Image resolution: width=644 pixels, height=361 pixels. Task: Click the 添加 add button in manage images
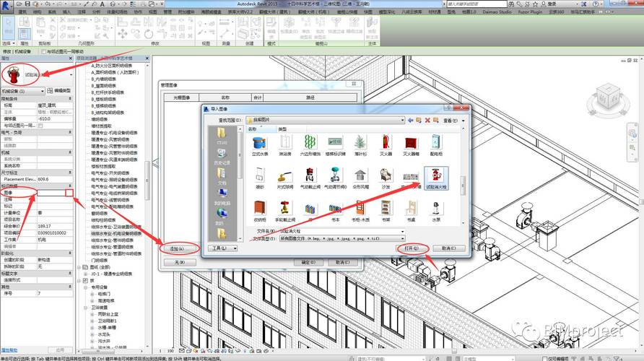click(179, 249)
